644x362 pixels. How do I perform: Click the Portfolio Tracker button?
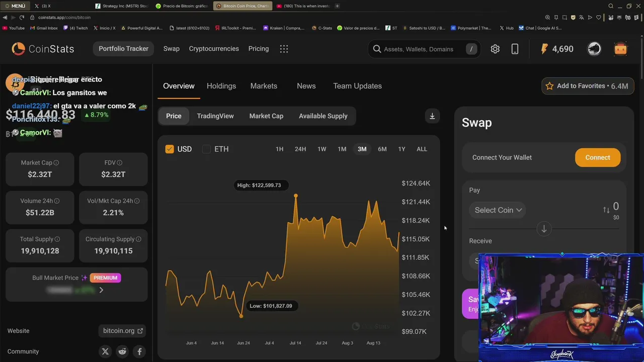[123, 49]
